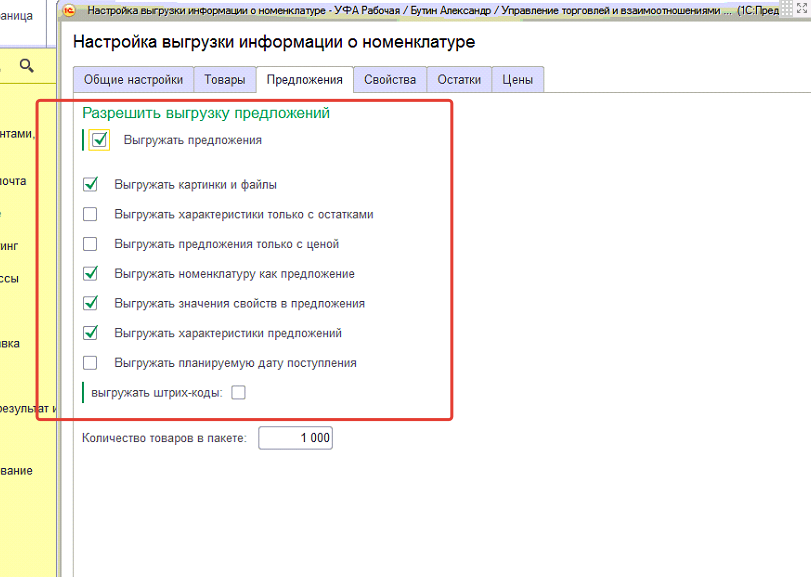
Task: Open the Свойства tab
Action: pos(389,80)
